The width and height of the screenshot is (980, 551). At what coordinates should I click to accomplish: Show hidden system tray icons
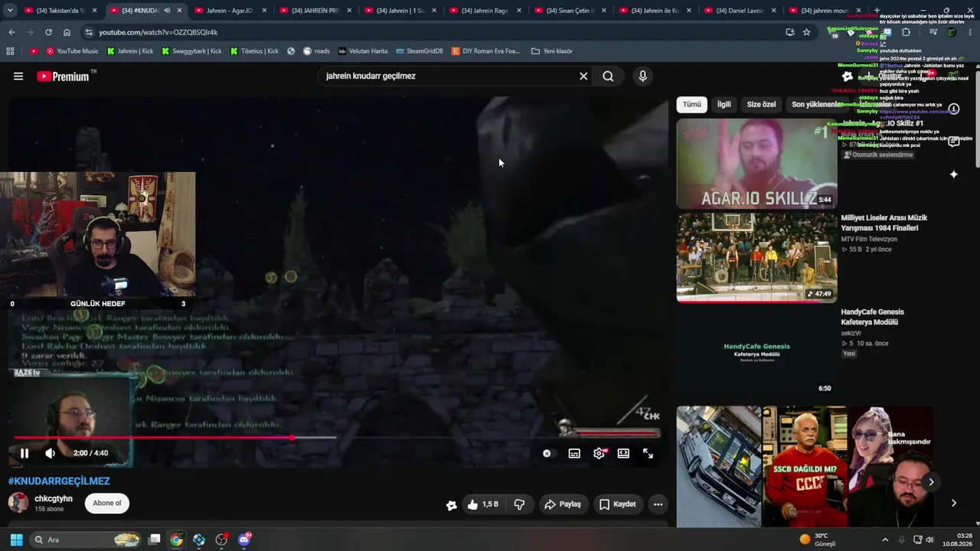pyautogui.click(x=885, y=540)
